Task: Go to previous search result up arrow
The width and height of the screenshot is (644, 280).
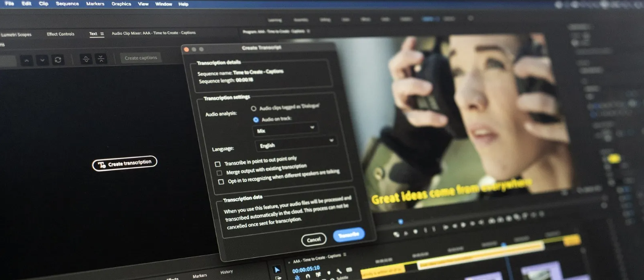Action: tap(27, 60)
